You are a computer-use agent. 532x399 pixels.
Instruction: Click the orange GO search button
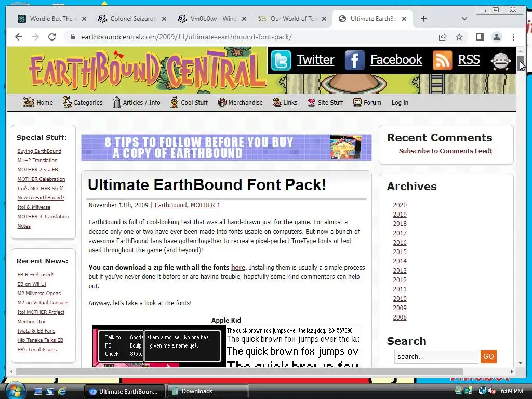(488, 356)
